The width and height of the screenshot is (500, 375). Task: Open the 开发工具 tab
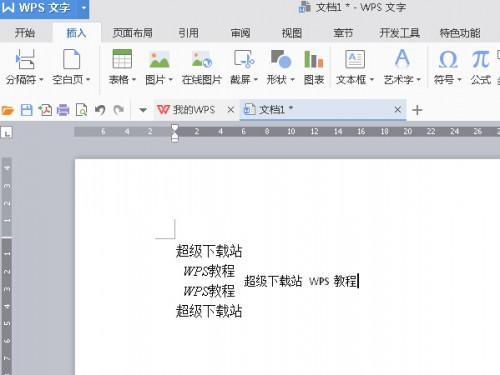399,33
